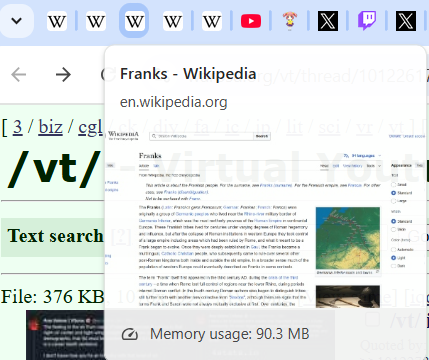The height and width of the screenshot is (360, 429).
Task: Click the Franks - Wikipedia hover card title
Action: coord(188,74)
